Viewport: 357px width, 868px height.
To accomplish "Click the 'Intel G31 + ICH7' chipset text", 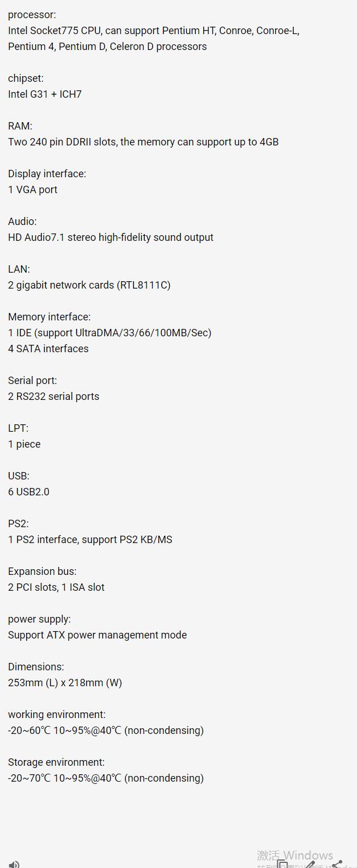I will (45, 94).
